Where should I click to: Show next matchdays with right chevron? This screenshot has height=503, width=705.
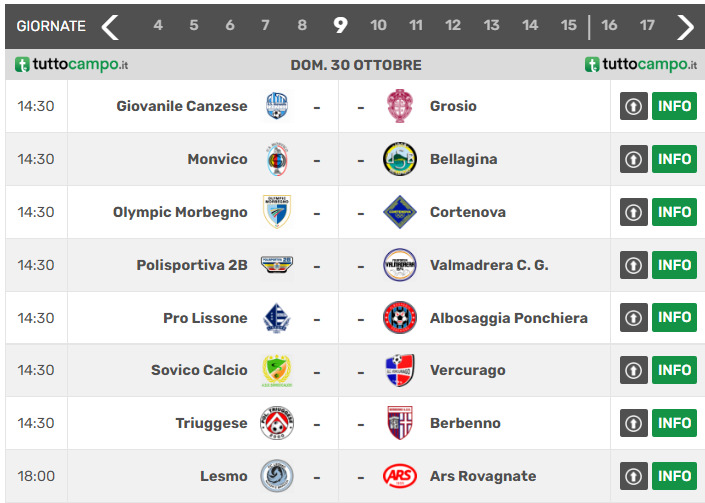point(685,26)
